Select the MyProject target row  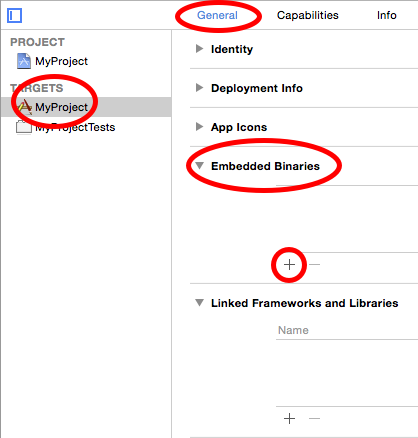(x=86, y=107)
